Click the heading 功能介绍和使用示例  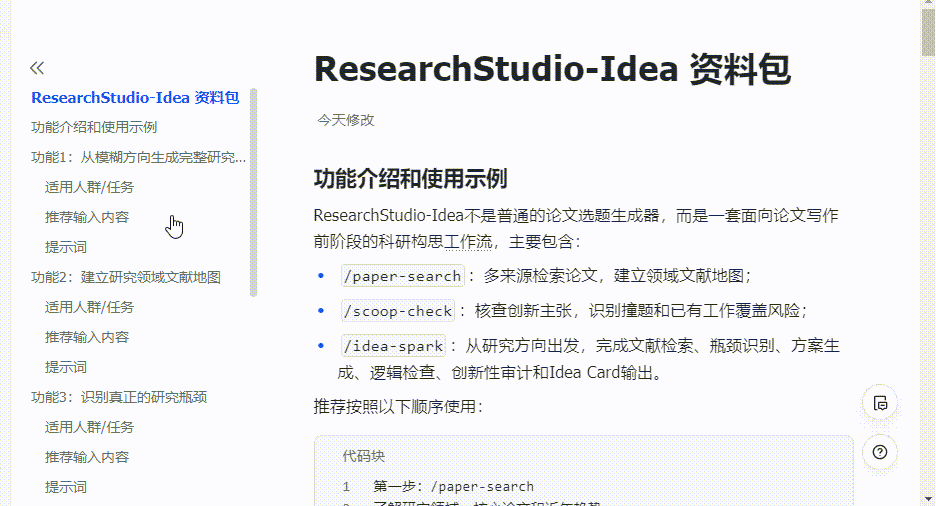[x=411, y=178]
